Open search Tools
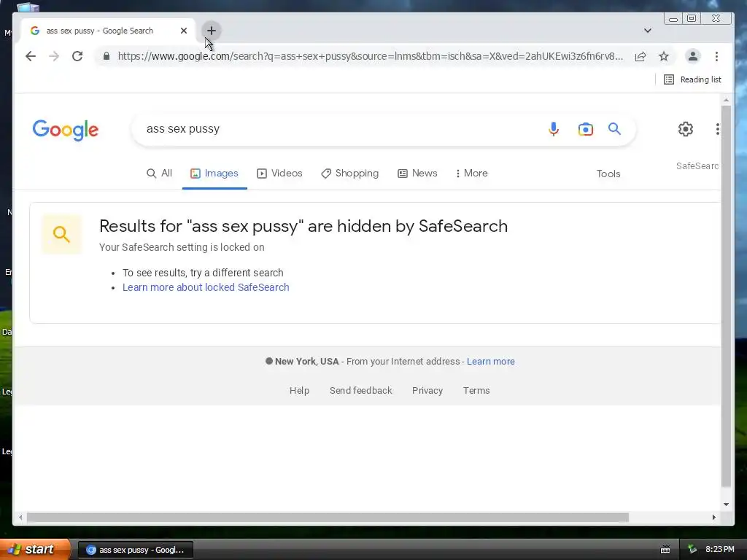 [x=608, y=174]
